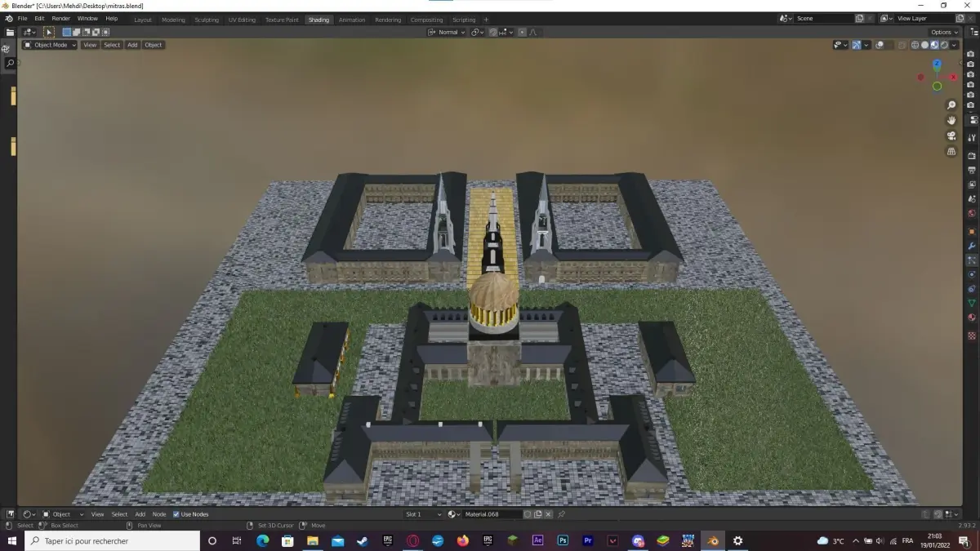The image size is (980, 551).
Task: Open Adobe Photoshop from taskbar
Action: click(x=563, y=540)
